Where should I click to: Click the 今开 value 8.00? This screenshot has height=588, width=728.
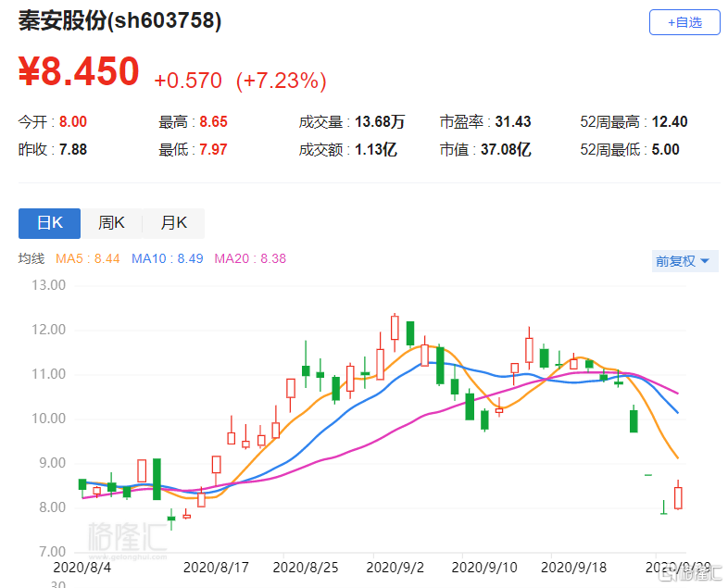coord(73,121)
